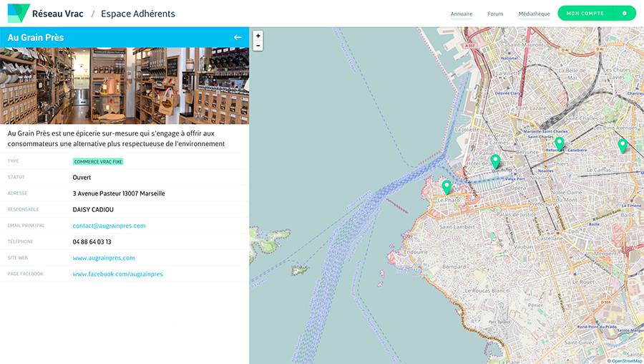Click Vauban label on the map
644x364 pixels.
point(523,246)
